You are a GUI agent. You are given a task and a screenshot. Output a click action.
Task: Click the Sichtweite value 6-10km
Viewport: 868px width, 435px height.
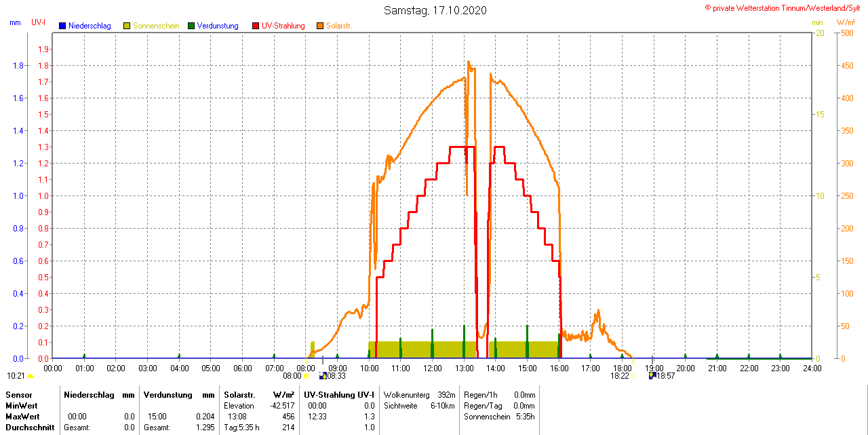(443, 405)
